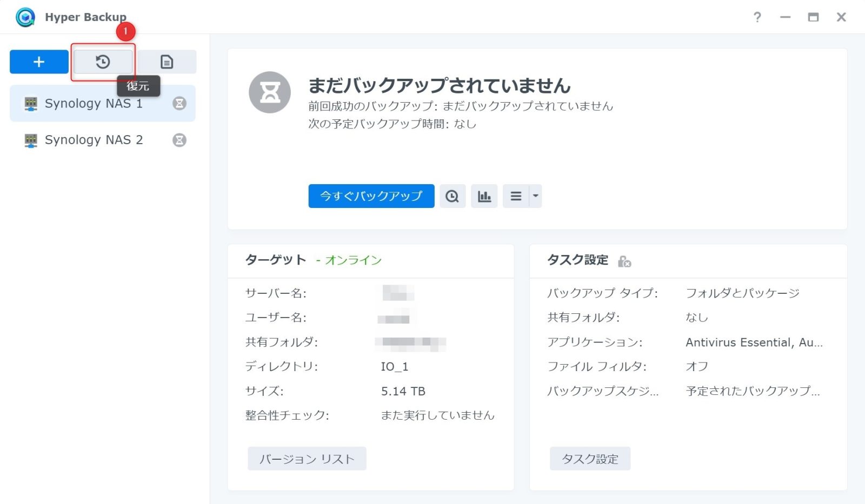Click the truncated Antivirus Essential application value
This screenshot has width=865, height=504.
coord(754,342)
